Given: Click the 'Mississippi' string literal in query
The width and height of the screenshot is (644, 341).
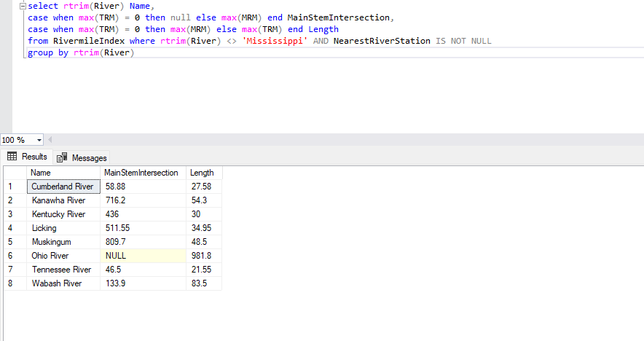Looking at the screenshot, I should pos(275,41).
